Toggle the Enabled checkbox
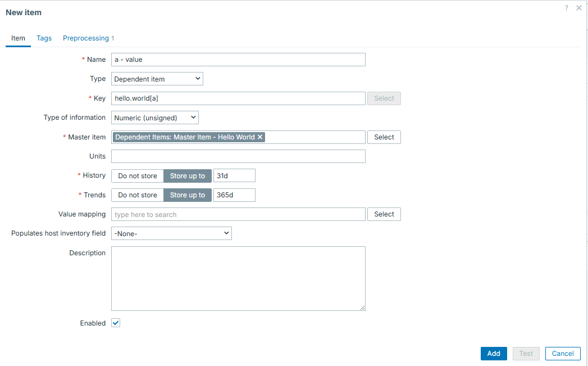Screen dimensions: 588x366 point(116,323)
